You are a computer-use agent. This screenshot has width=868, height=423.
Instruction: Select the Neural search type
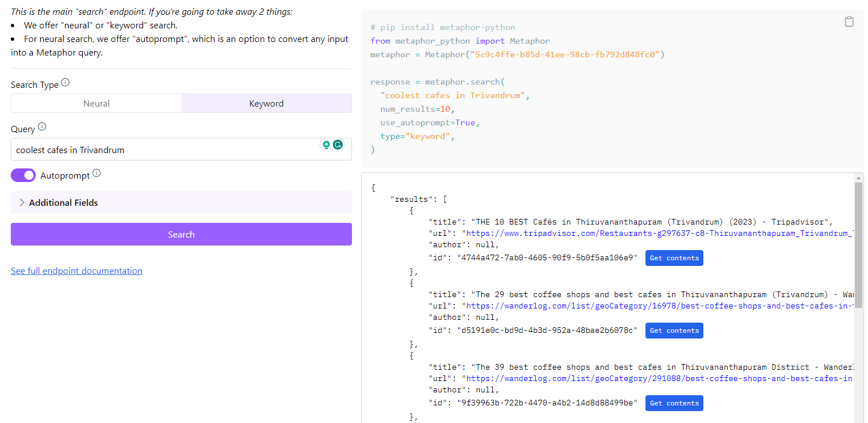(x=97, y=104)
